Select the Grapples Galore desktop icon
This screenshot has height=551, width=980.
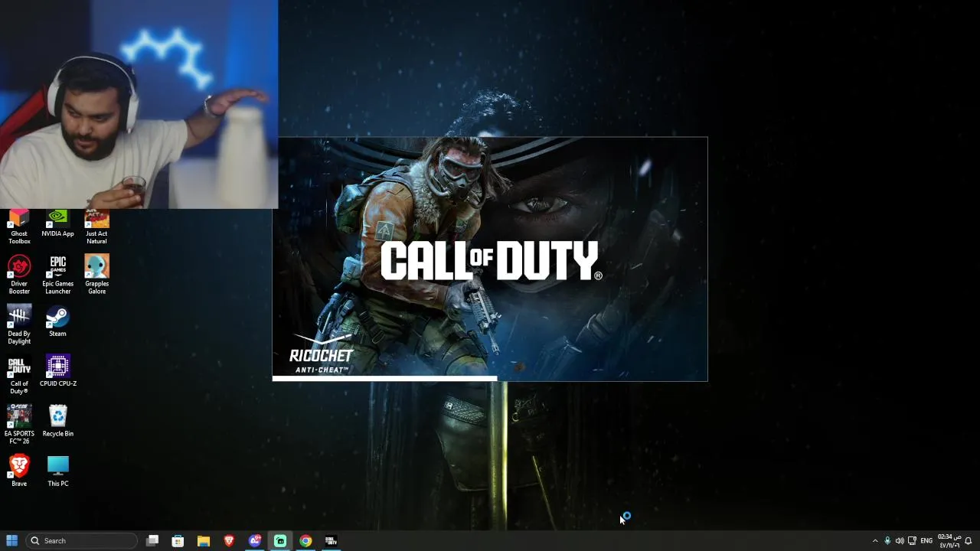(96, 275)
